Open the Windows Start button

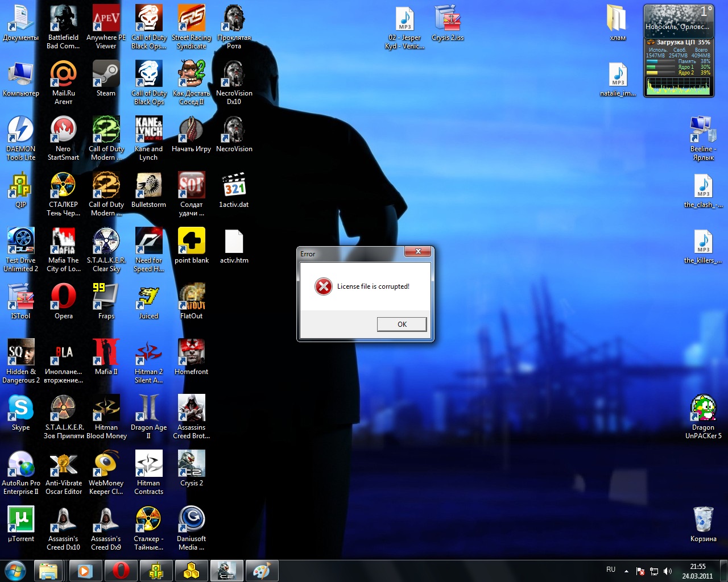(x=15, y=570)
